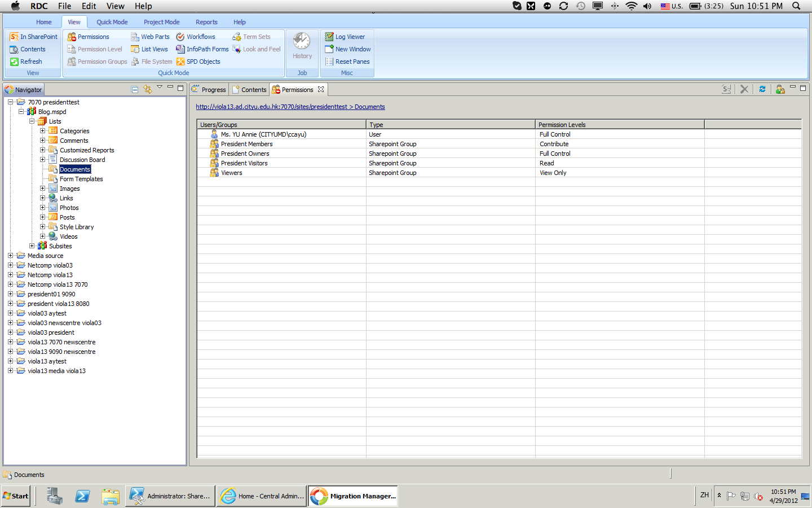This screenshot has width=812, height=508.
Task: Click the Refresh ribbon button
Action: tap(26, 62)
